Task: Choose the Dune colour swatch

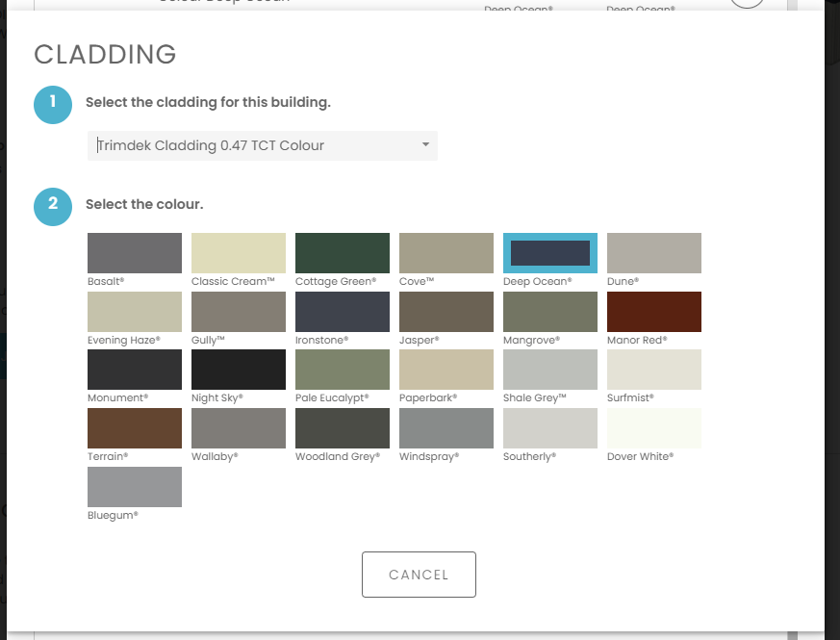Action: click(654, 253)
